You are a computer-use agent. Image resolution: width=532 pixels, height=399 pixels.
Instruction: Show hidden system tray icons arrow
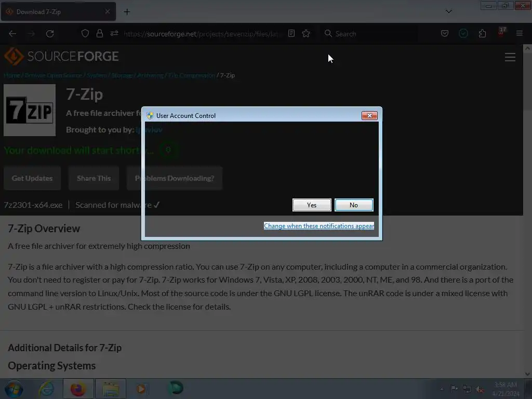click(442, 389)
